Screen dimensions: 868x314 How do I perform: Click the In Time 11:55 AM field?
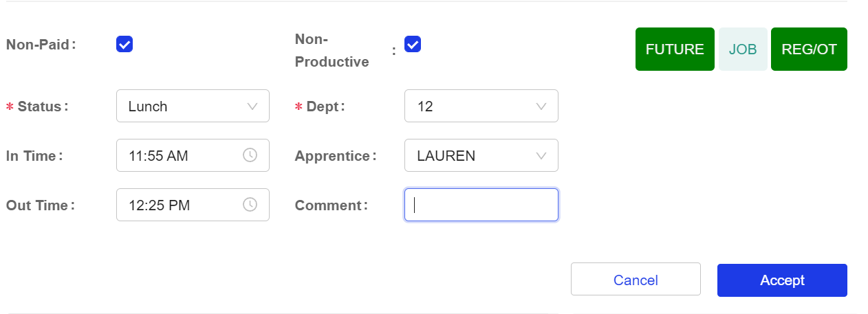[x=179, y=156]
